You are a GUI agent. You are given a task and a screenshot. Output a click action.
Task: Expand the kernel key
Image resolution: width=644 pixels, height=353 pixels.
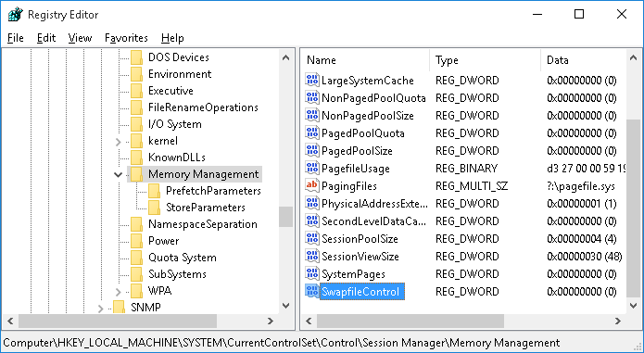click(x=119, y=142)
